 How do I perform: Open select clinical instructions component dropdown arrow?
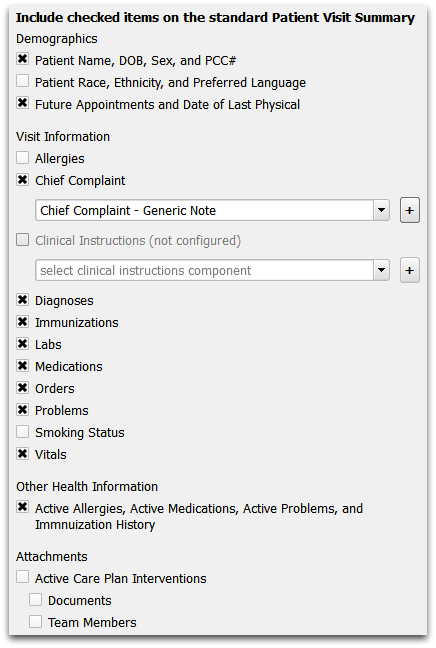(381, 270)
